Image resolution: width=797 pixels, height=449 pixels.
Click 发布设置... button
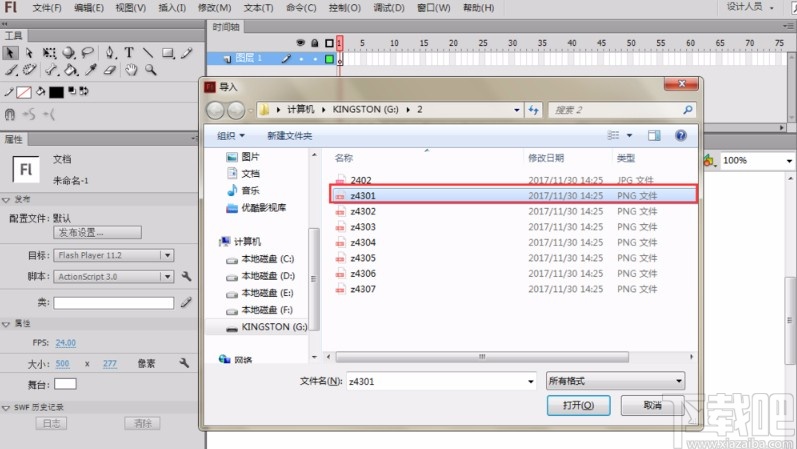(x=97, y=232)
